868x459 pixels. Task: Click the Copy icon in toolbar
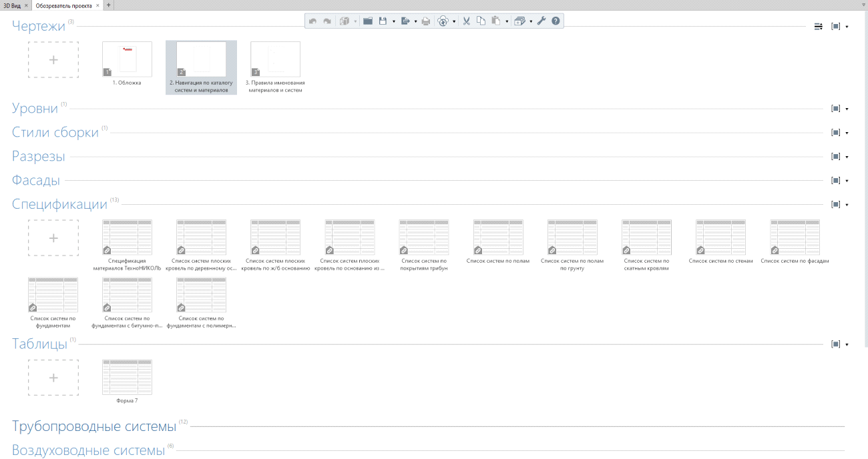pyautogui.click(x=481, y=21)
